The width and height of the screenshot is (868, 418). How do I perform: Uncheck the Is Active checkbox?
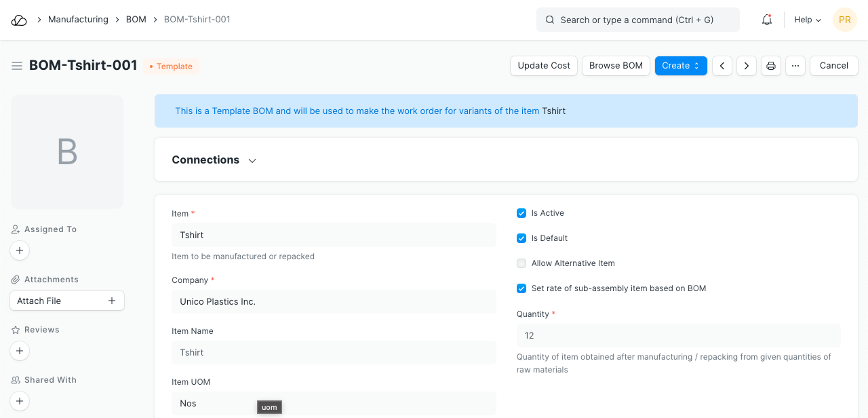tap(521, 213)
